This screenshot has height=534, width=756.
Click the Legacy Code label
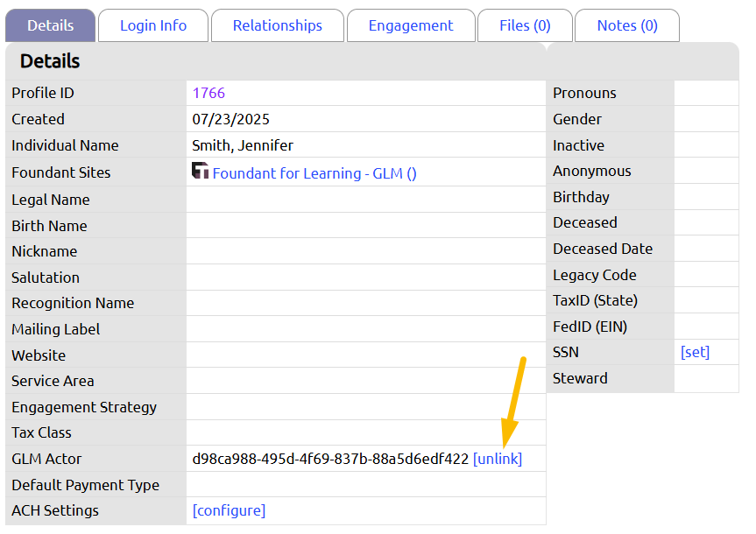[595, 275]
